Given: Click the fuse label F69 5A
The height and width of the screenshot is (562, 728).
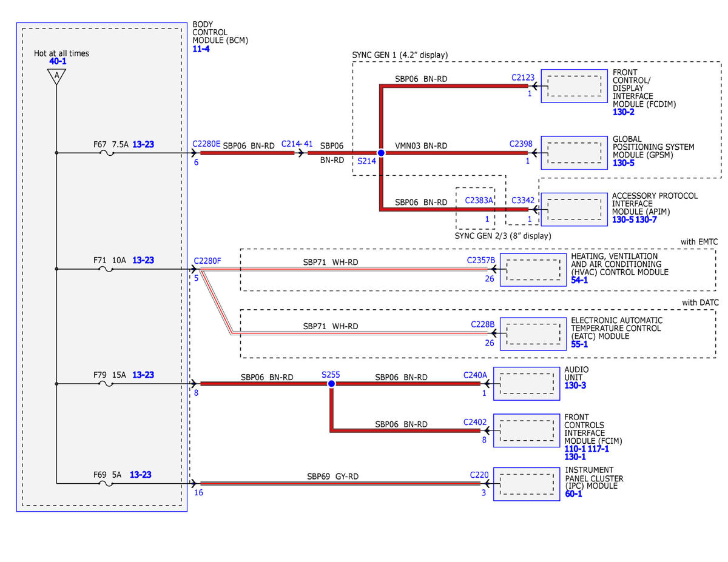Looking at the screenshot, I should (x=108, y=475).
